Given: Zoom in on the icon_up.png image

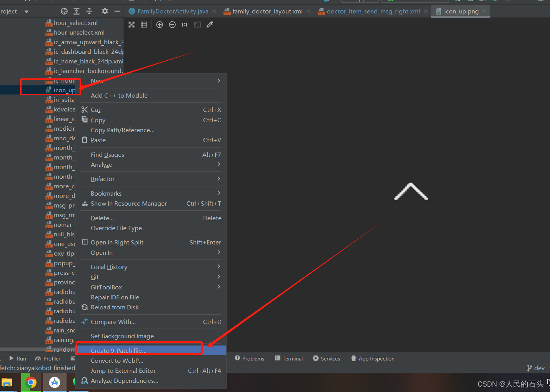Looking at the screenshot, I should point(160,24).
